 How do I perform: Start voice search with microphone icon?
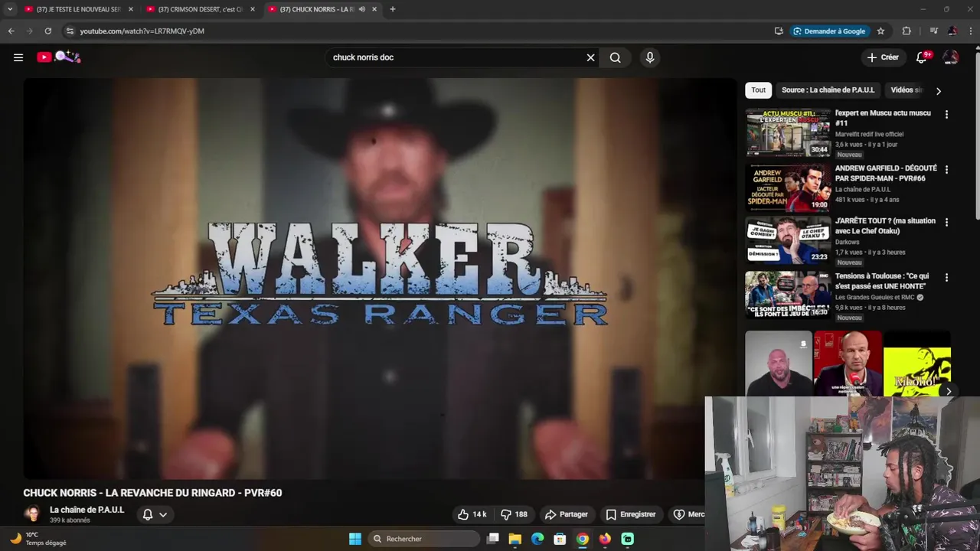(x=649, y=57)
